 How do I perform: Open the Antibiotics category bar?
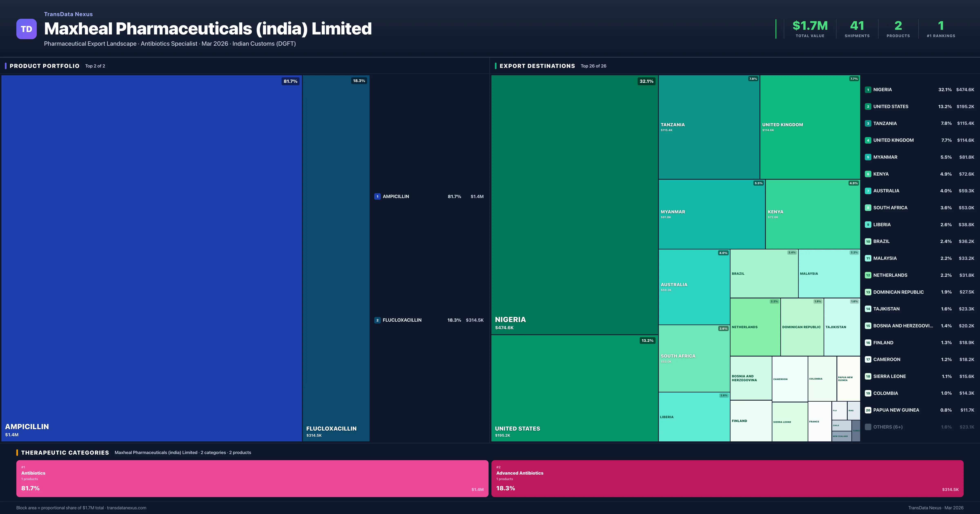coord(252,478)
